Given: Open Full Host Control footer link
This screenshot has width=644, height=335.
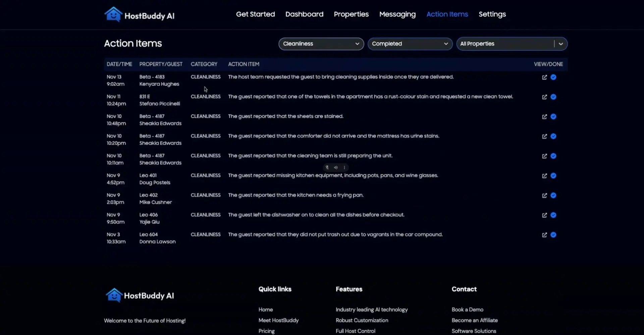Looking at the screenshot, I should click(356, 331).
